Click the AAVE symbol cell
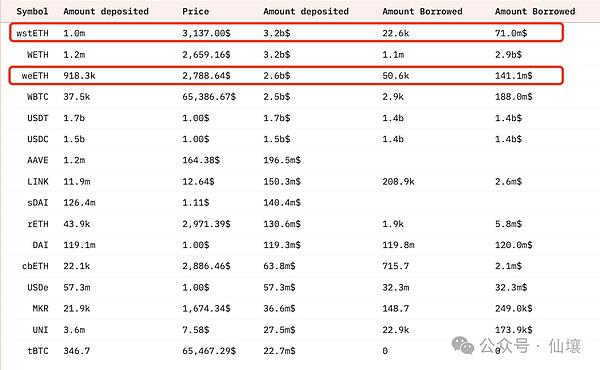The width and height of the screenshot is (600, 370). pos(38,160)
